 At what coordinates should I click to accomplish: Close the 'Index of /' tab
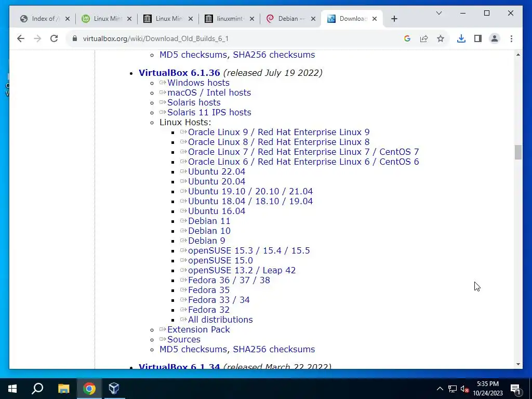(68, 19)
